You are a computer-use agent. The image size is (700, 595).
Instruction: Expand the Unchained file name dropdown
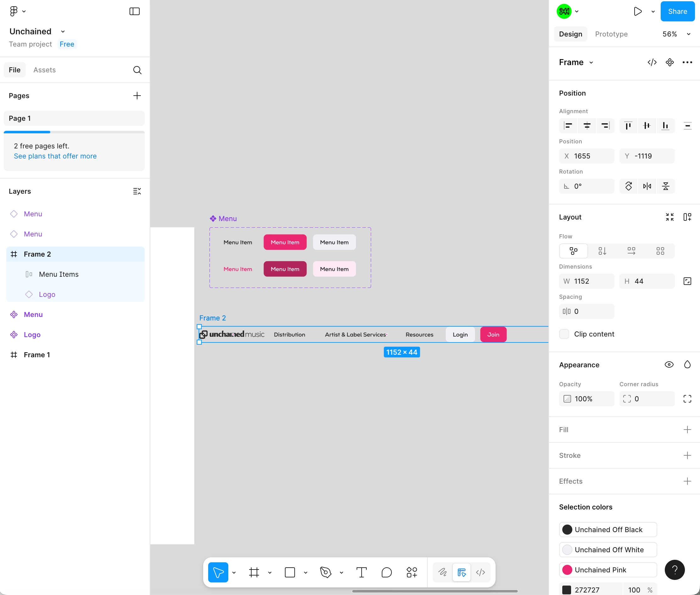(x=63, y=31)
